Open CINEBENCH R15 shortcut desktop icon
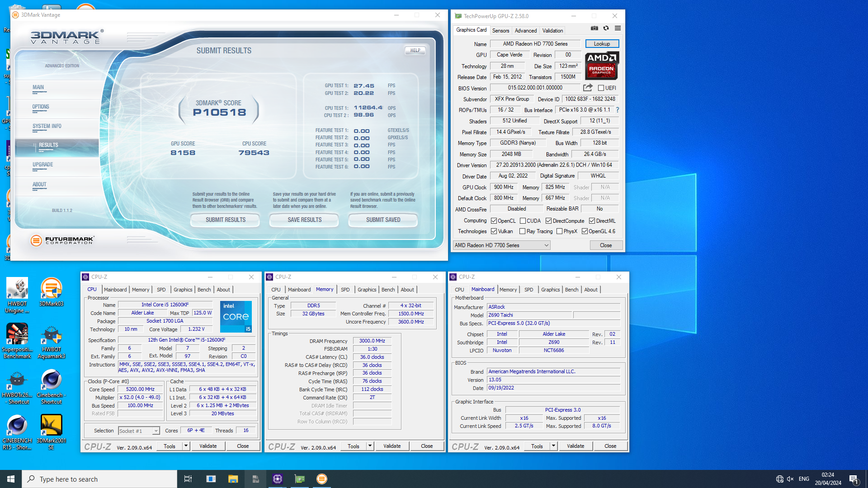 click(x=17, y=432)
